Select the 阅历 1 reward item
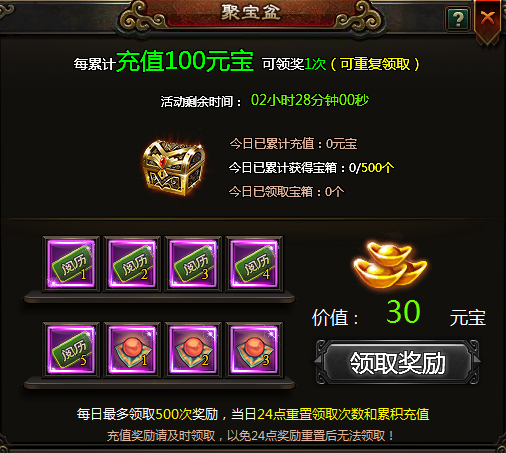The width and height of the screenshot is (506, 453). [71, 264]
